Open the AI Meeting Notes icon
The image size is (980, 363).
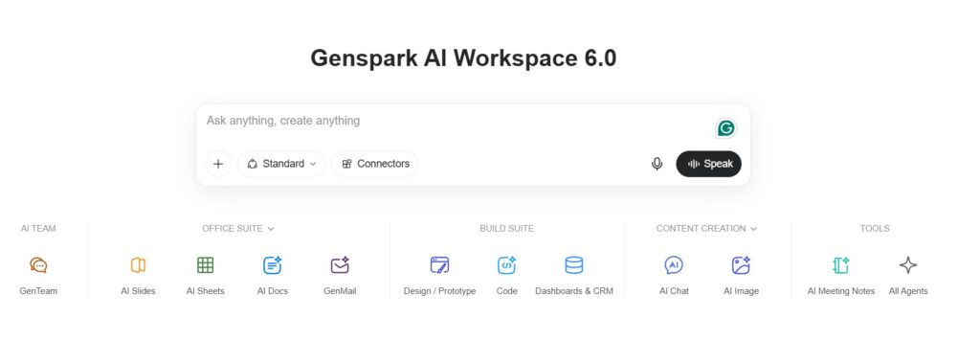tap(841, 265)
